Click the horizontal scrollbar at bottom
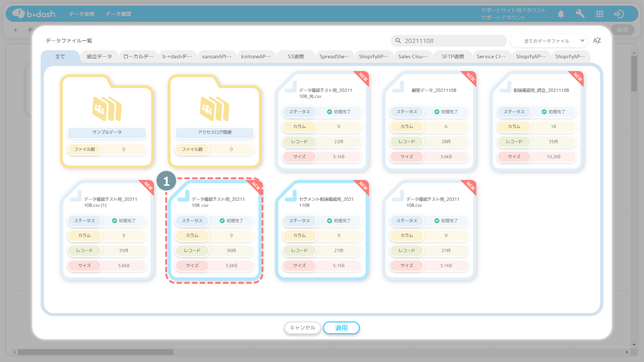The width and height of the screenshot is (644, 362). point(96,352)
